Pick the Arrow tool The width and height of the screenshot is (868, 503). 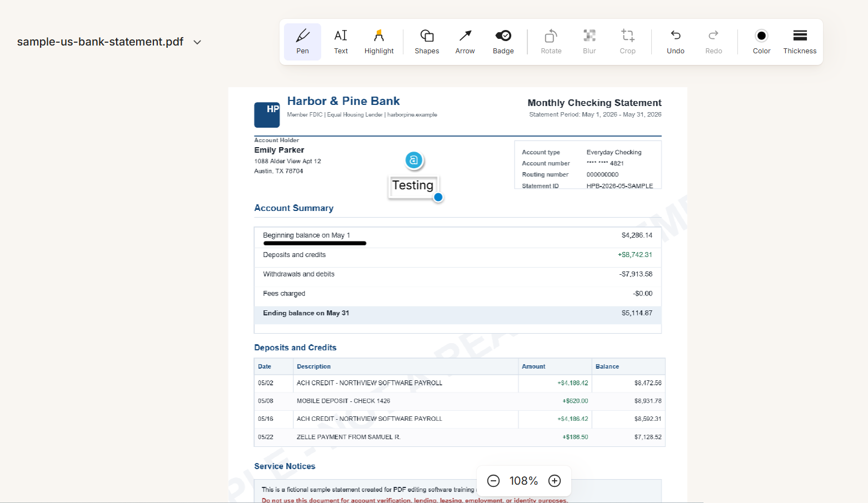465,42
